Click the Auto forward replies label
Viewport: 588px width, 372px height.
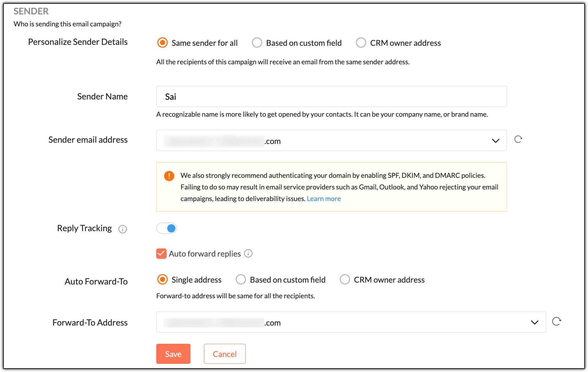(205, 254)
